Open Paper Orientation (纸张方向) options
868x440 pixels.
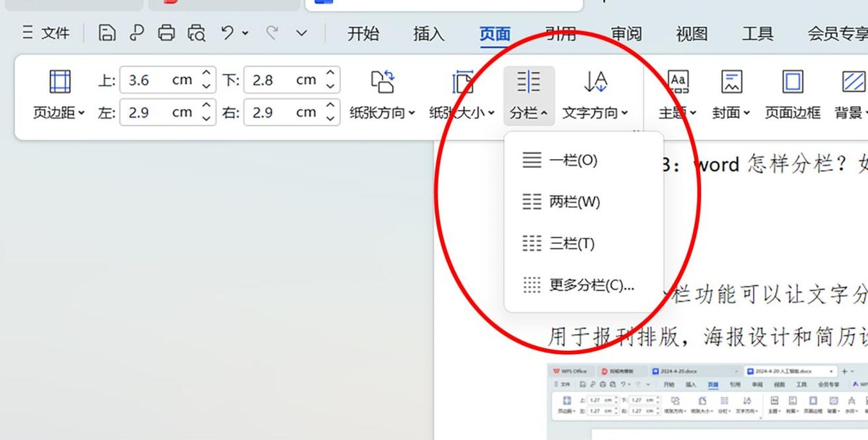pos(383,93)
